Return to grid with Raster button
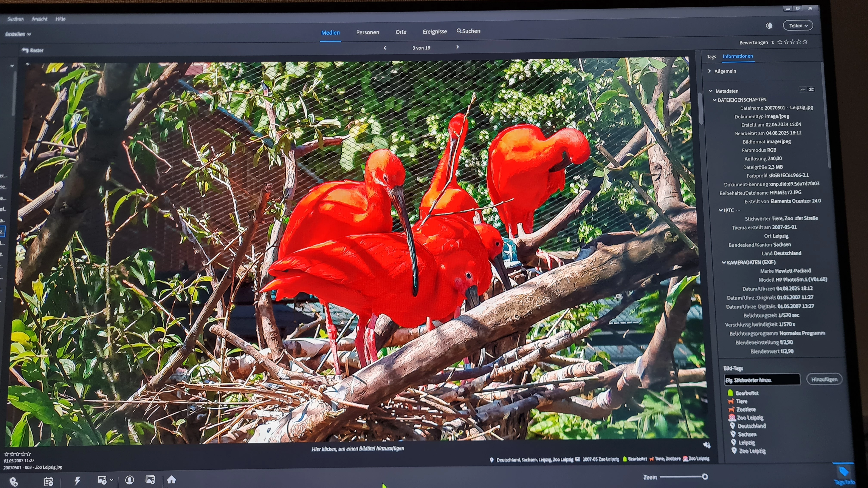 coord(33,51)
